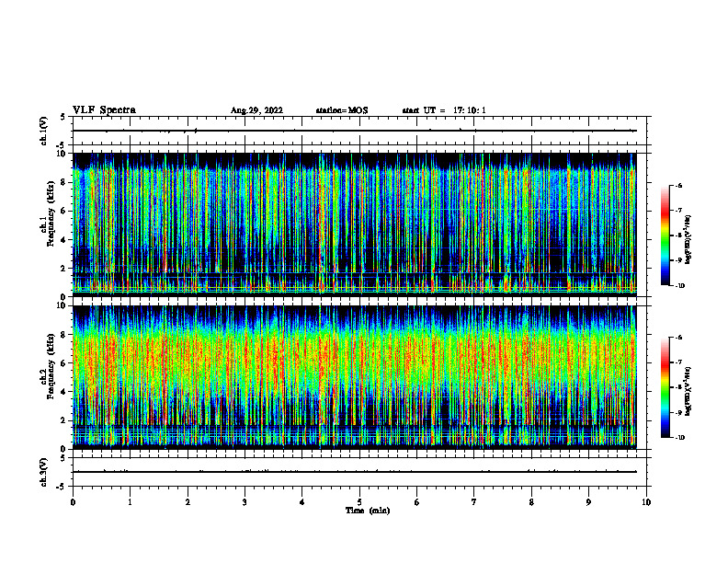Click the ch.1 waveform trace panel
This screenshot has width=728, height=563.
[359, 131]
